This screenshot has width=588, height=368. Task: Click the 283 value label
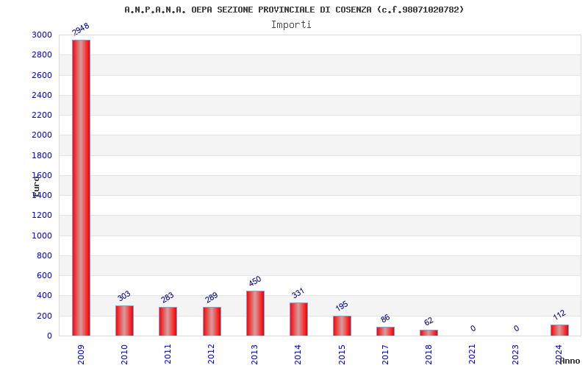168,297
